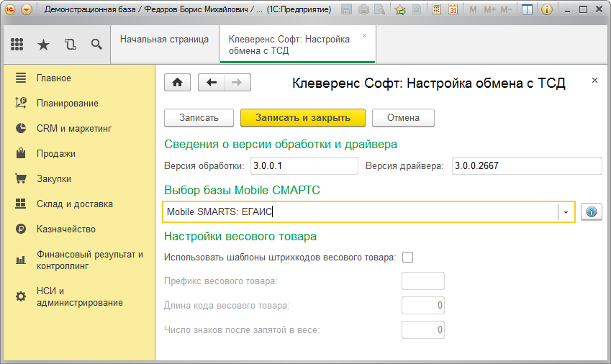Image resolution: width=611 pixels, height=364 pixels.
Task: Click the CRM pie chart icon
Action: pos(21,128)
